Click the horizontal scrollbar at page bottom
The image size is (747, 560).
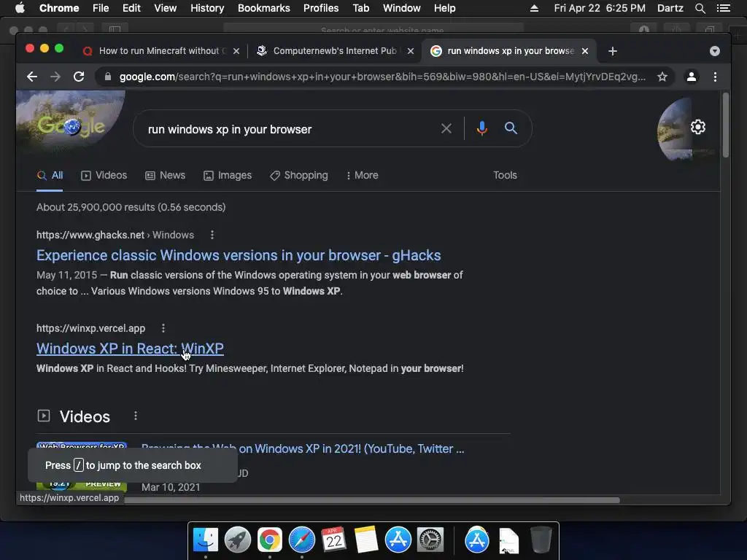372,500
